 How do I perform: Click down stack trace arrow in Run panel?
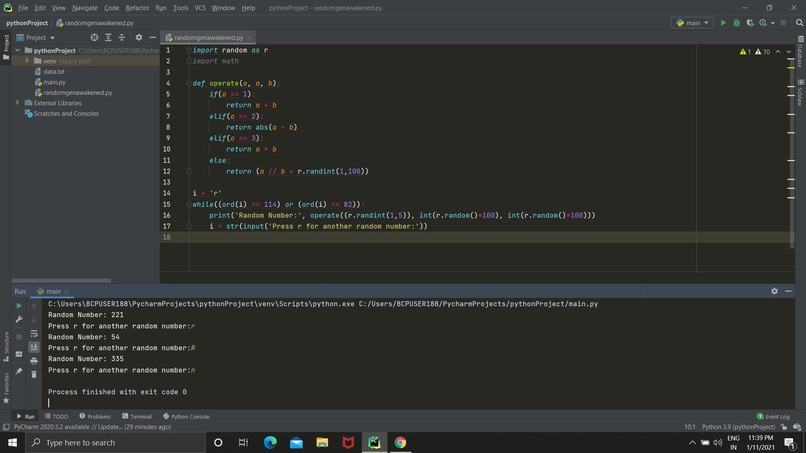[x=34, y=320]
